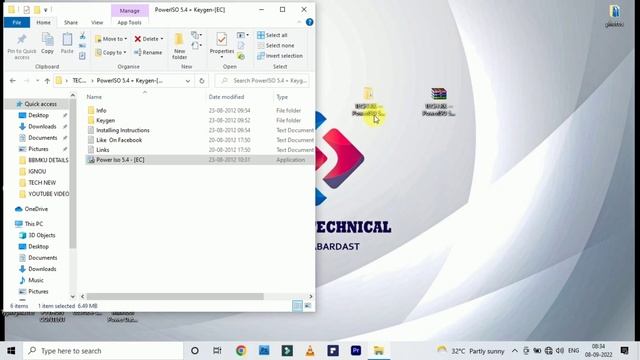Viewport: 640px width, 360px height.
Task: Select the Info folder
Action: [x=101, y=111]
